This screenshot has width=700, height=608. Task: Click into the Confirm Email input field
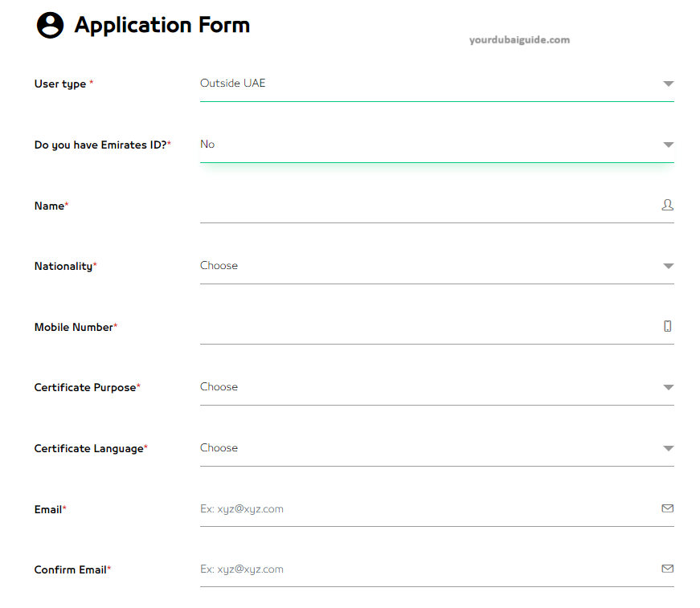(x=426, y=569)
